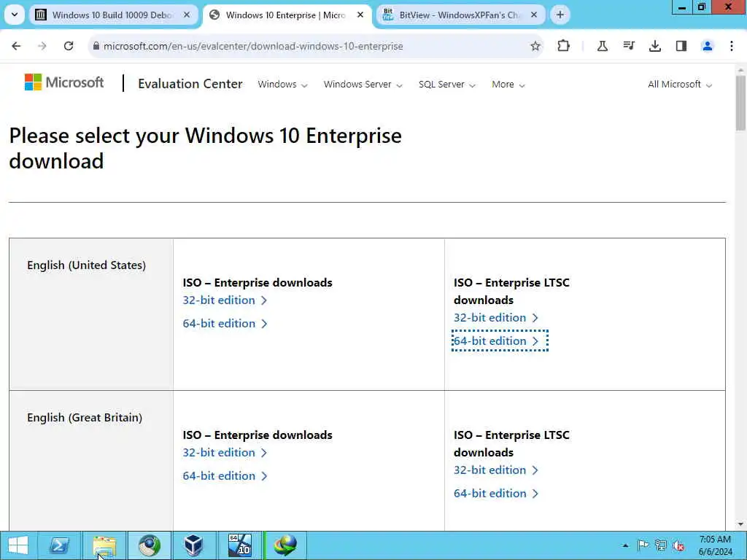Screen dimensions: 747x560
Task: Download US Enterprise LTSC 32-bit edition
Action: pos(495,318)
